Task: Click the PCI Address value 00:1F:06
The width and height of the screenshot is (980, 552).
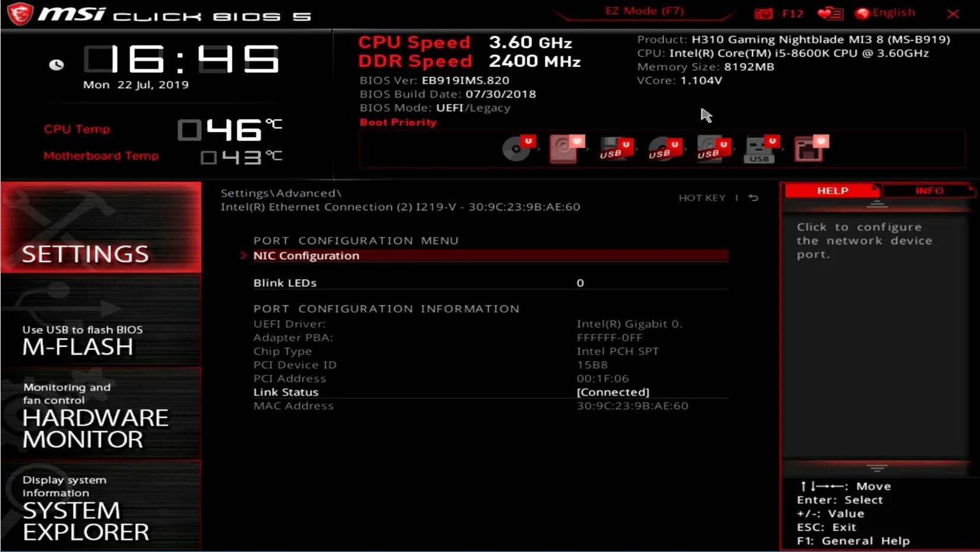Action: click(603, 379)
